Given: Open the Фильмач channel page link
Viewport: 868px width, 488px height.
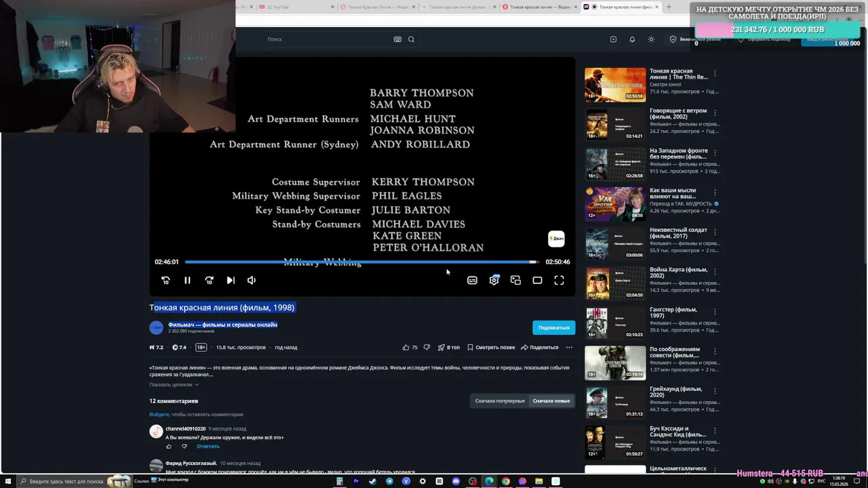Looking at the screenshot, I should tap(222, 325).
